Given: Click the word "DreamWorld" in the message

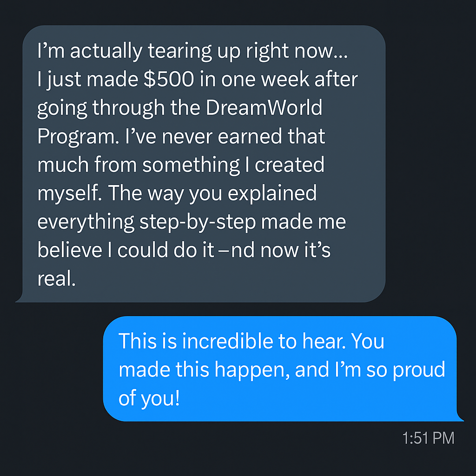Looking at the screenshot, I should 264,108.
